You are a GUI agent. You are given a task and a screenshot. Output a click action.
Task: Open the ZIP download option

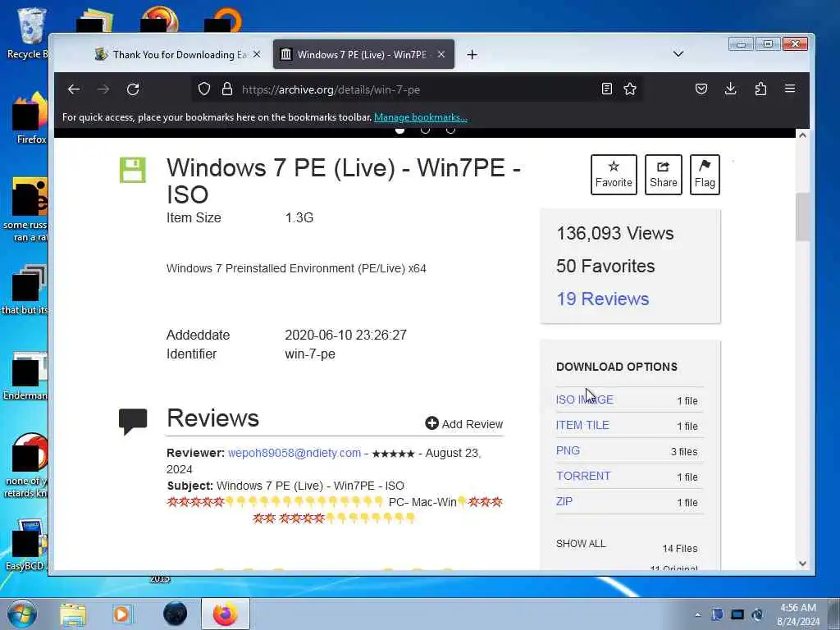point(564,501)
